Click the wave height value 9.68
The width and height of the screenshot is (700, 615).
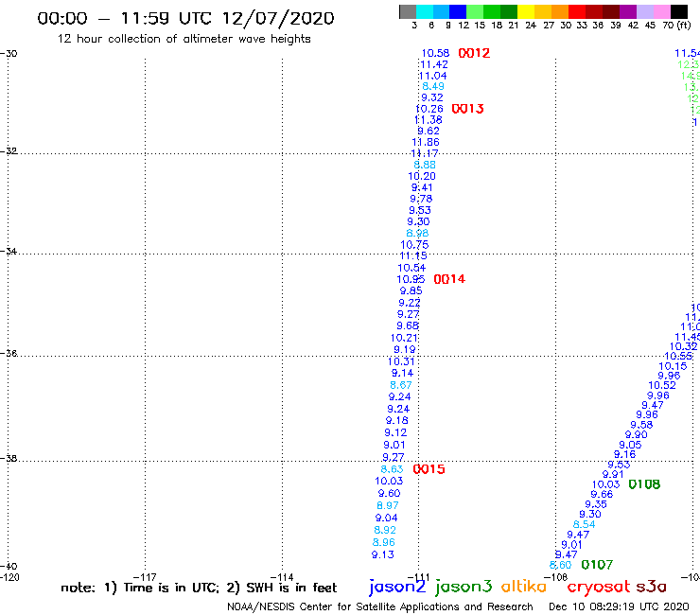(408, 326)
